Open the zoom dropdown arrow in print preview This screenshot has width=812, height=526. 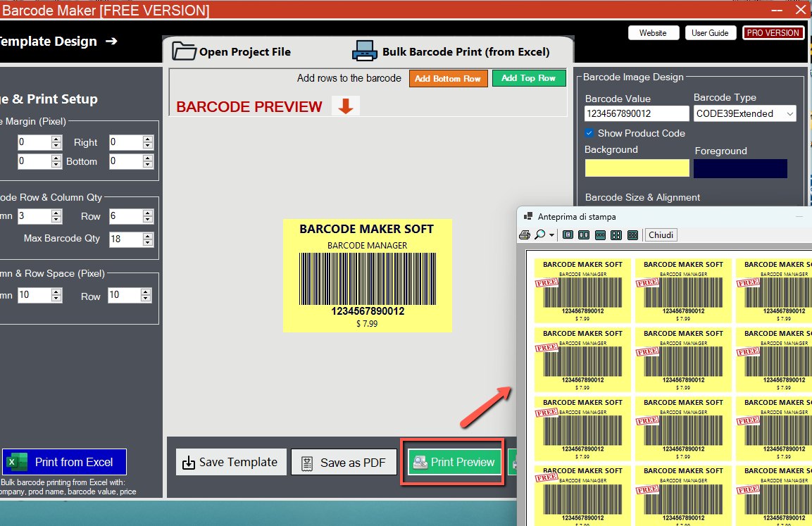click(551, 235)
